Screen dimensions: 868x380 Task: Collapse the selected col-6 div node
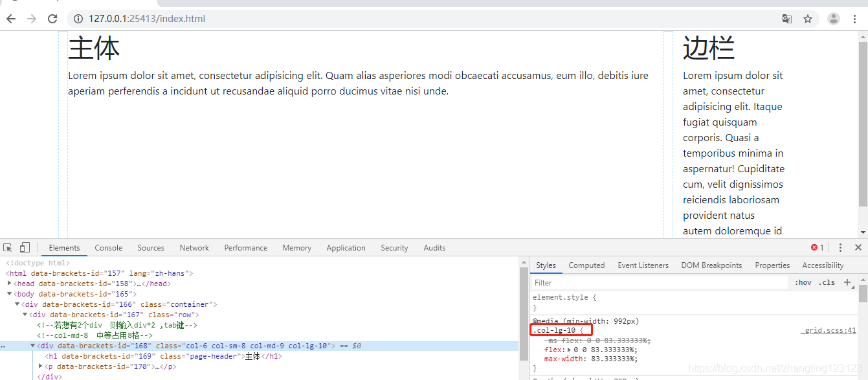click(33, 346)
